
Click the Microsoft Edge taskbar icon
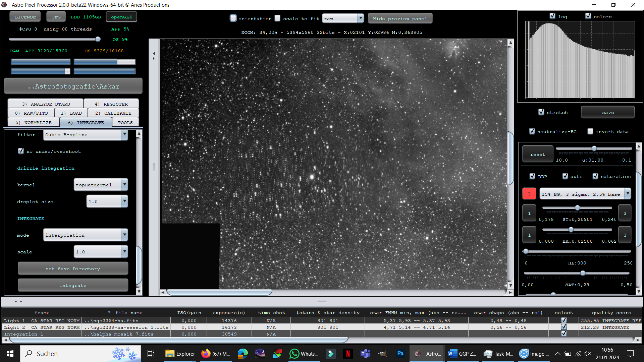tap(243, 353)
